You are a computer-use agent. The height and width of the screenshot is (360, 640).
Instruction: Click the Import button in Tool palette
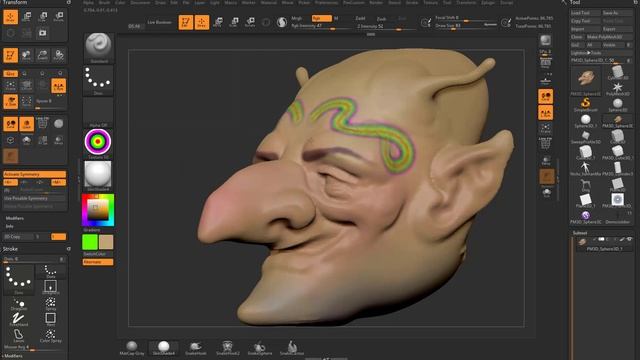pos(585,29)
